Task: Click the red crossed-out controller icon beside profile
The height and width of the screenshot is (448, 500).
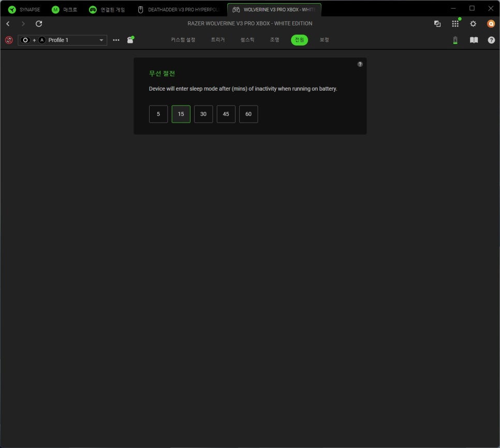Action: pyautogui.click(x=9, y=40)
